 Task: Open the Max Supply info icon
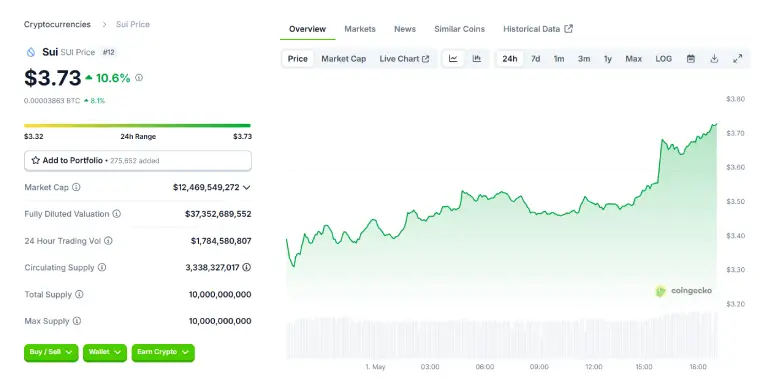tap(76, 321)
